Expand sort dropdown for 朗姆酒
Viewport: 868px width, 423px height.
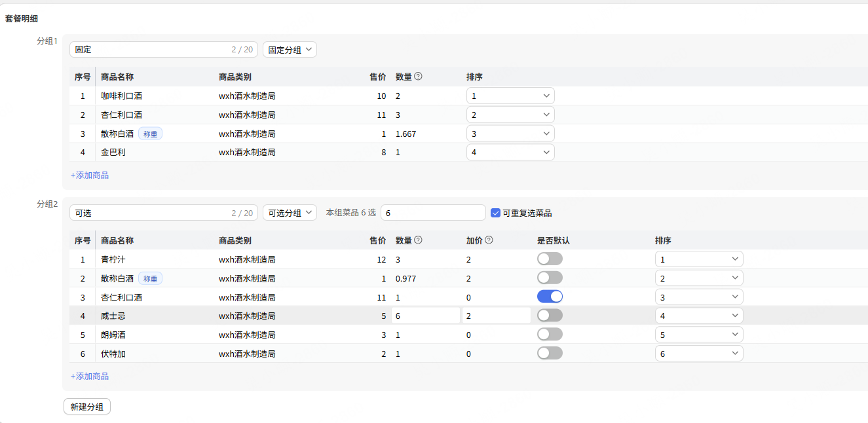click(x=699, y=335)
